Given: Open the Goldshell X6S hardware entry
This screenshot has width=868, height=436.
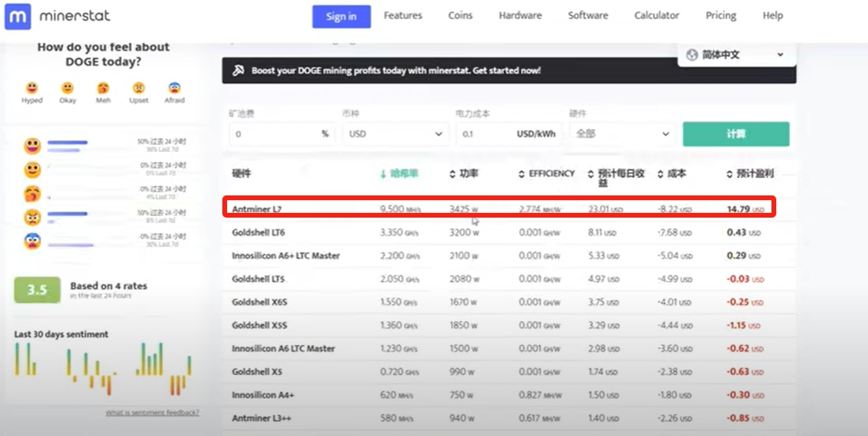Looking at the screenshot, I should pos(260,302).
